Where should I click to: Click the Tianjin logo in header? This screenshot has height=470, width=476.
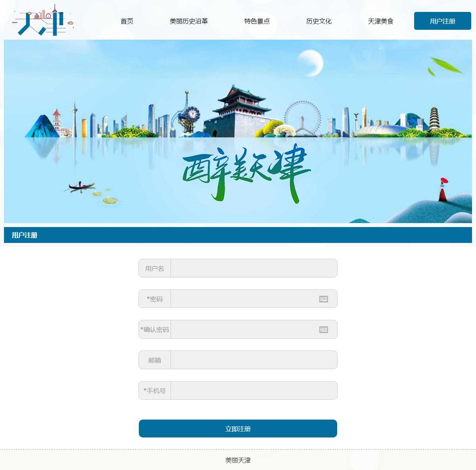(43, 20)
